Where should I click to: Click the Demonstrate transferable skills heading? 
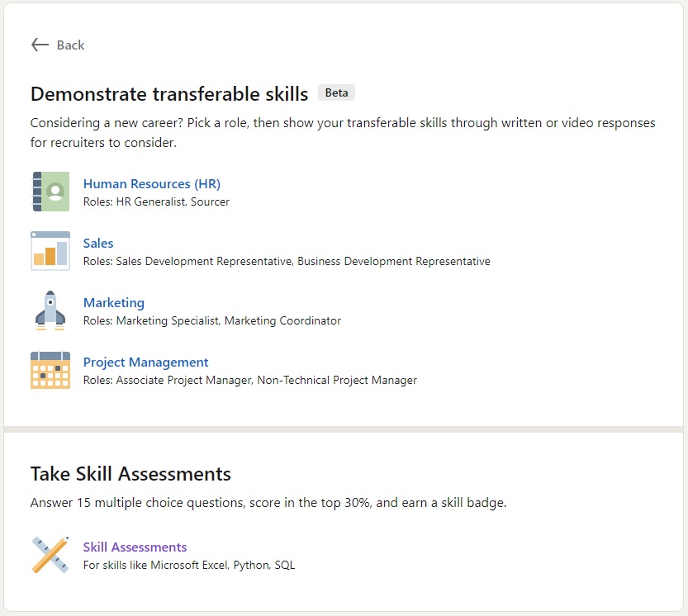169,94
